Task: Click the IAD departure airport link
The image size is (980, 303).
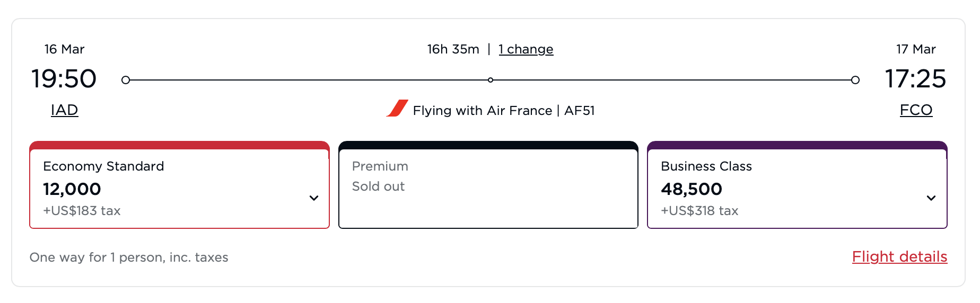Action: pyautogui.click(x=65, y=110)
